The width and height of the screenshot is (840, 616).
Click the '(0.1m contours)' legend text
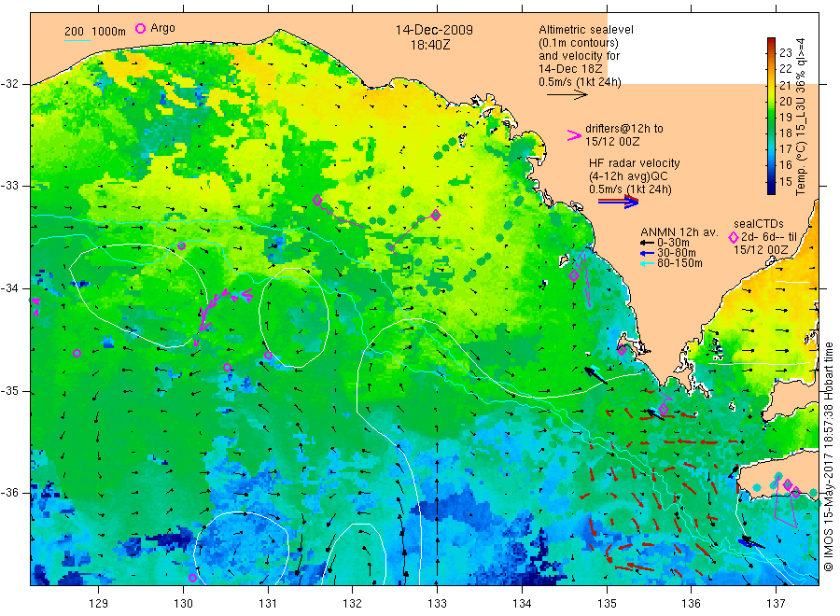click(x=579, y=43)
